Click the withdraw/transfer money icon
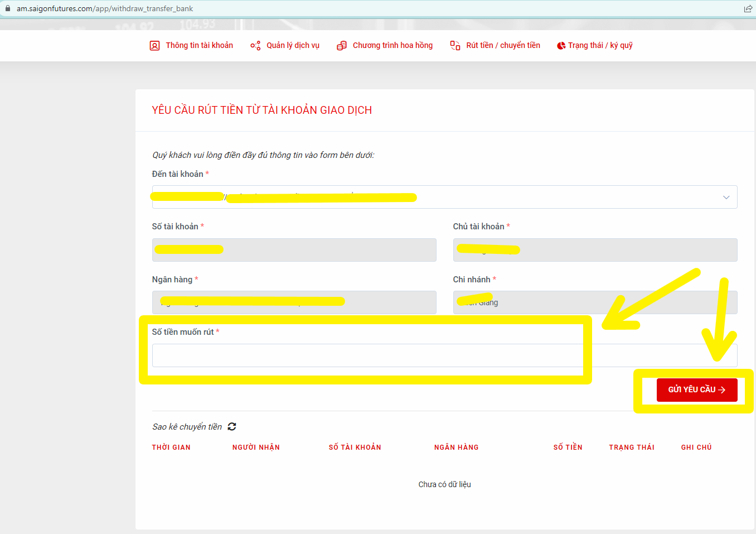756x534 pixels. [455, 46]
